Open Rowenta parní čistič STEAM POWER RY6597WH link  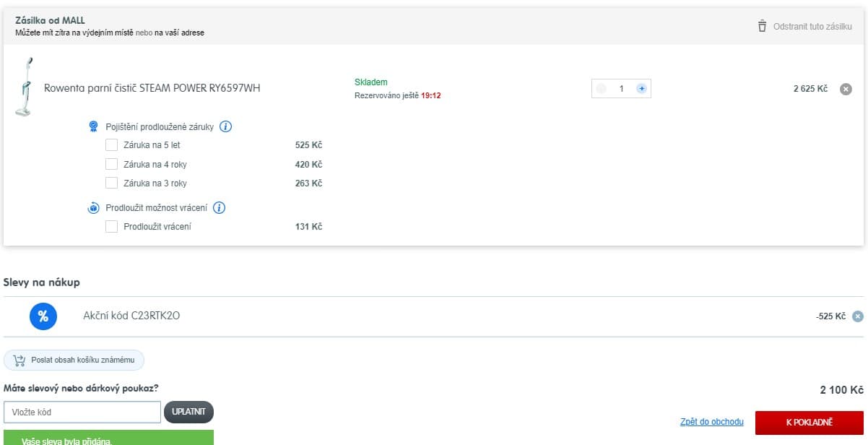coord(152,88)
